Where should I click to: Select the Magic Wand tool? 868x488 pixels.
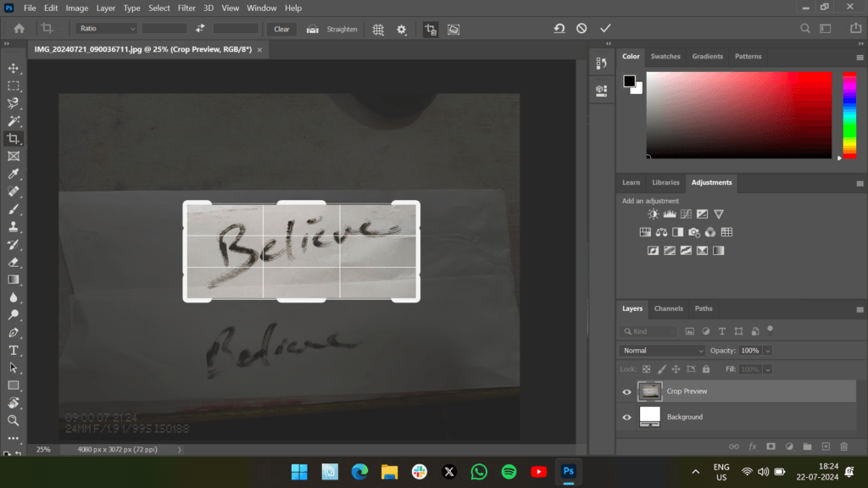pyautogui.click(x=14, y=120)
